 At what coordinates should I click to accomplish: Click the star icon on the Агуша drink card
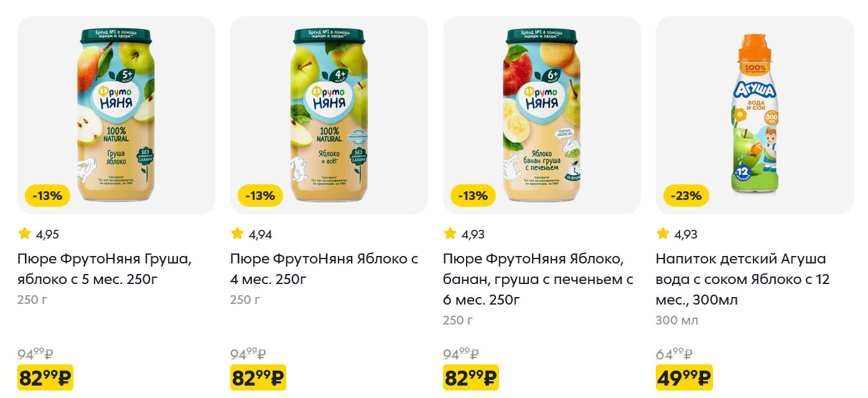click(x=663, y=234)
